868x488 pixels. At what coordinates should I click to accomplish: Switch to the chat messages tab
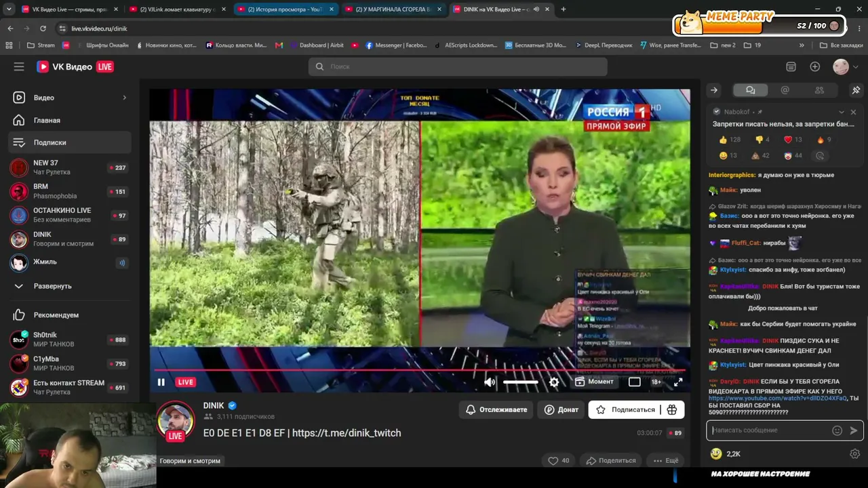[750, 90]
